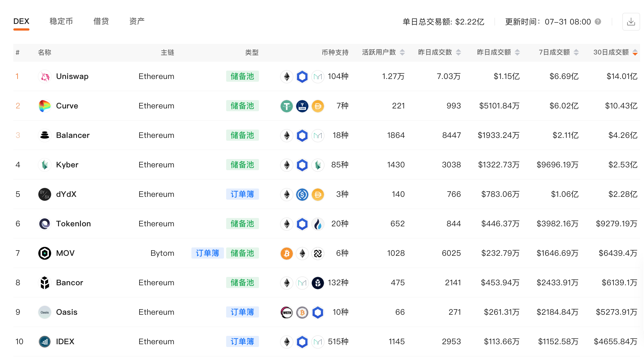Screen dimensions: 644x357
Task: Click Maker coin icon in IDEX row
Action: tap(318, 342)
